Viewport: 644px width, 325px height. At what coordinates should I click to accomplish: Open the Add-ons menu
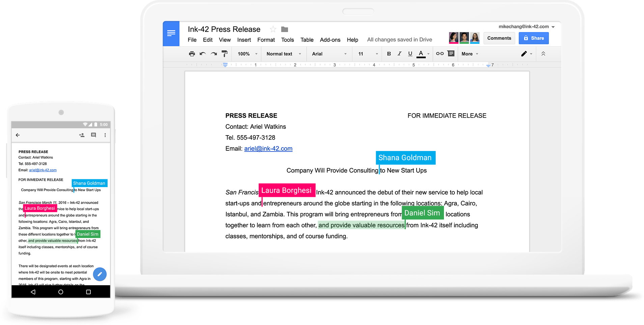(330, 39)
